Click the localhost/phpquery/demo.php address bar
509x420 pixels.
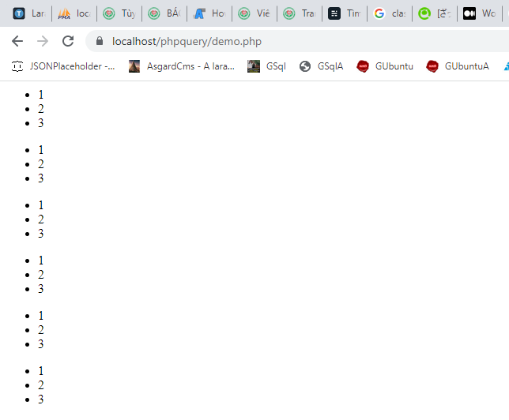coord(237,42)
